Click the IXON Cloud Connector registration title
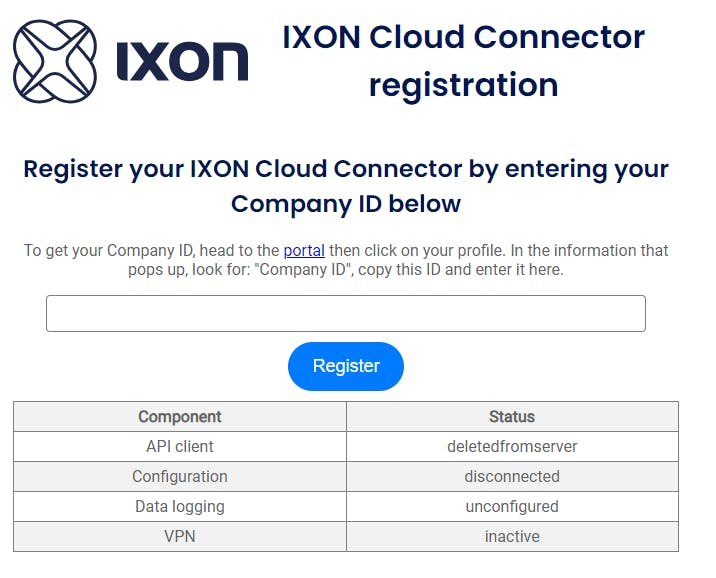Image resolution: width=716 pixels, height=578 pixels. tap(463, 61)
